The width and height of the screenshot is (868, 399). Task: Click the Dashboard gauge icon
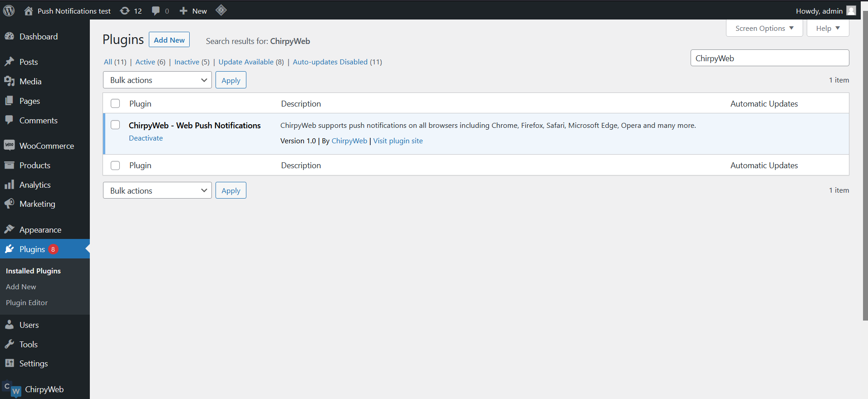click(10, 36)
